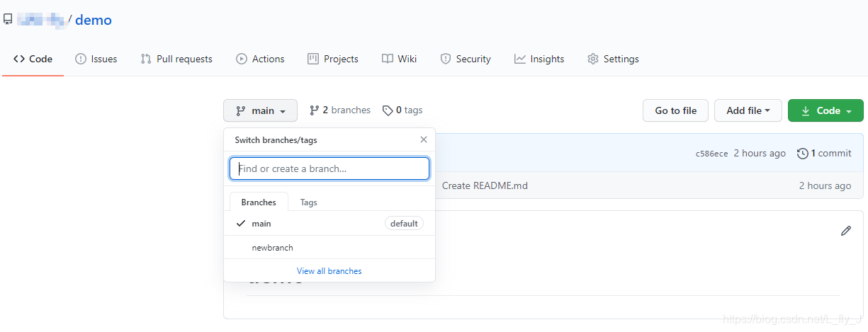Switch to the newbranch branch
Viewport: 868px width, 332px height.
coord(329,248)
